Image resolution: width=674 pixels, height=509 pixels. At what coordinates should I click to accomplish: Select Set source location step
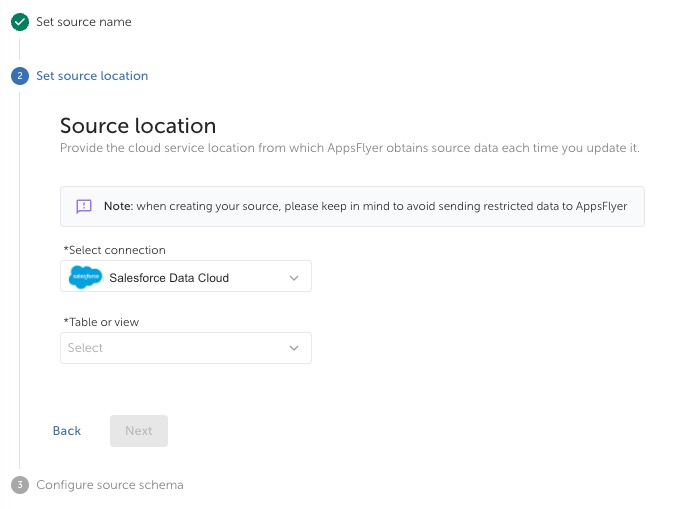coord(92,76)
